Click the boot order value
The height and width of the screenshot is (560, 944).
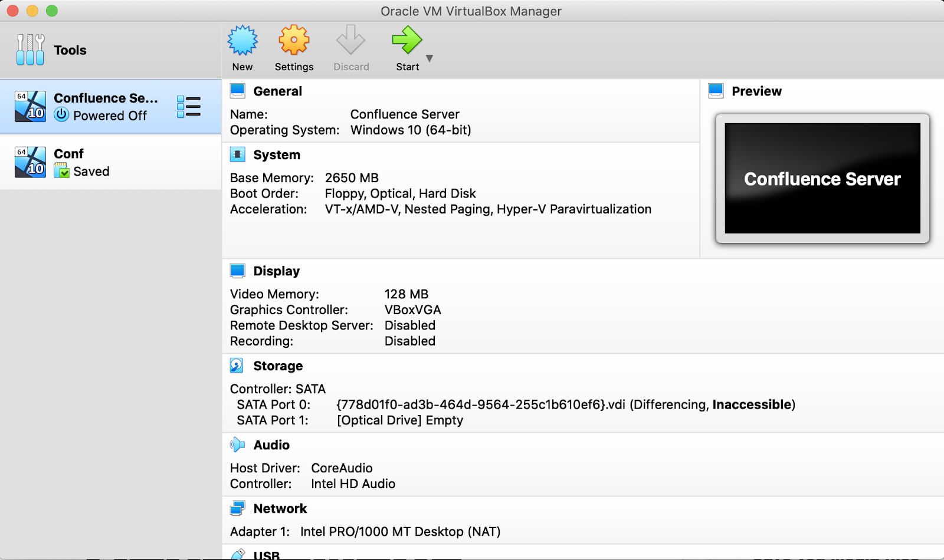click(400, 194)
